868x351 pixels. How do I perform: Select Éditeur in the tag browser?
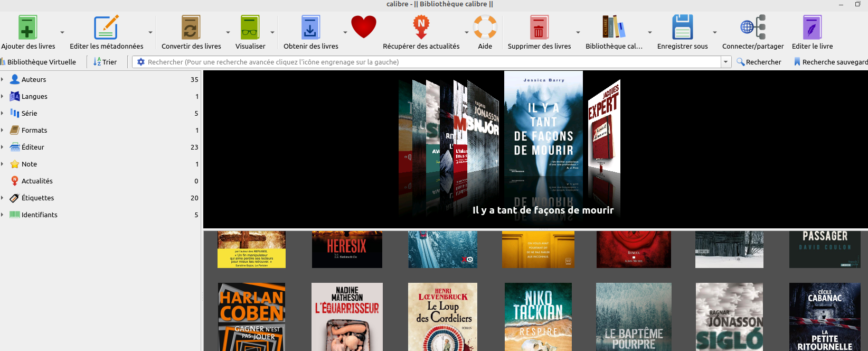[33, 147]
